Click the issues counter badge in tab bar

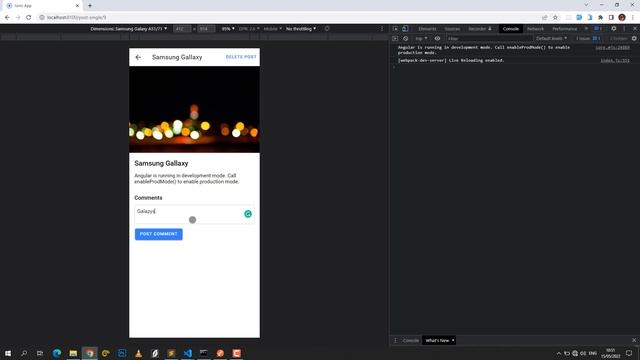[598, 29]
